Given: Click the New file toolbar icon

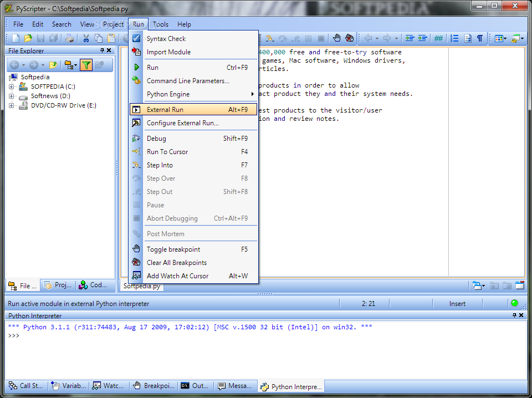Looking at the screenshot, I should [x=16, y=38].
